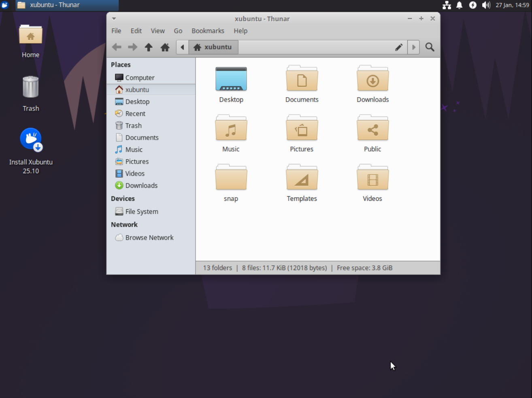
Task: Click the xubuntu button in the path bar
Action: point(213,47)
